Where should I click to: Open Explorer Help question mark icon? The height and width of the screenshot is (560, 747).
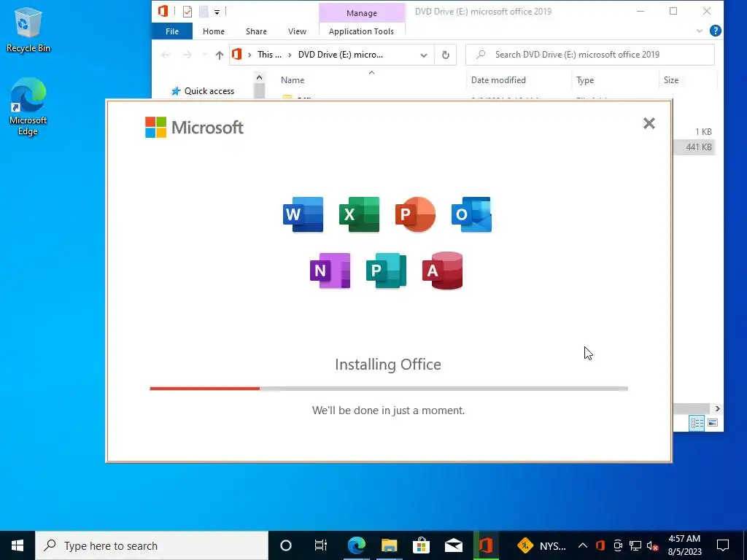pyautogui.click(x=715, y=31)
